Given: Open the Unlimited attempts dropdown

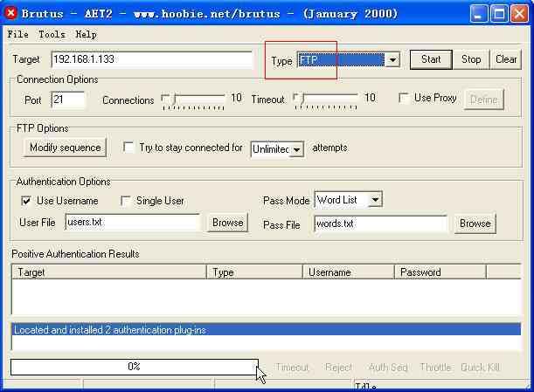Looking at the screenshot, I should [x=277, y=149].
